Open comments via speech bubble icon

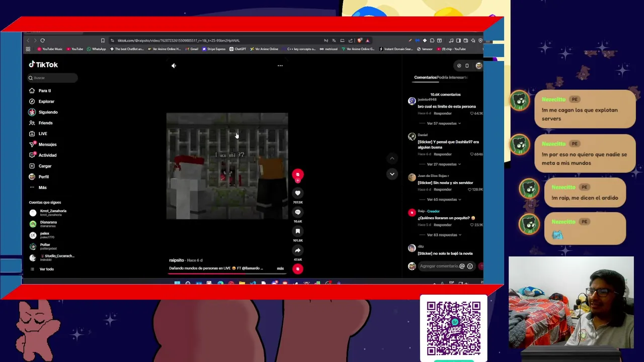[298, 212]
